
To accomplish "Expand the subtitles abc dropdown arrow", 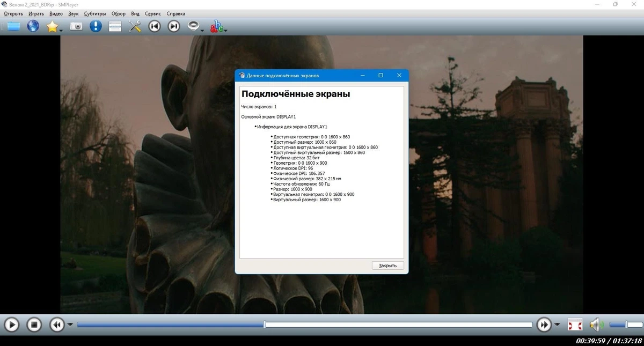I will point(226,30).
